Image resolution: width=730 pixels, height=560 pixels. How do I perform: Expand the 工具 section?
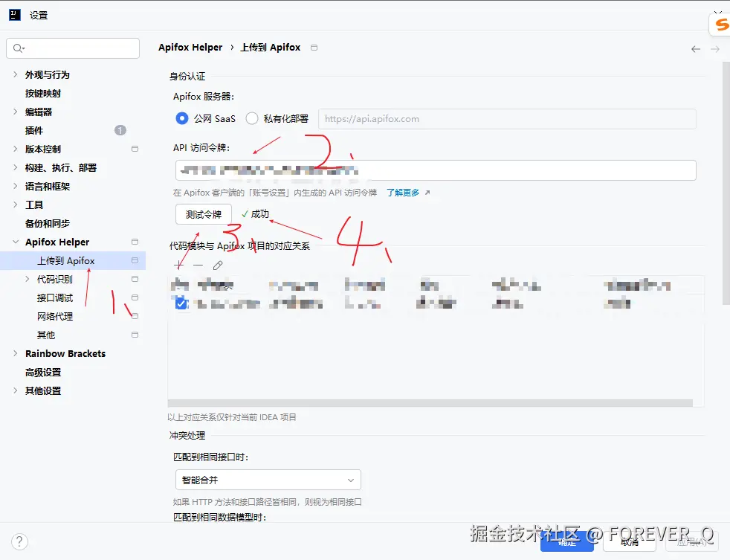[15, 205]
